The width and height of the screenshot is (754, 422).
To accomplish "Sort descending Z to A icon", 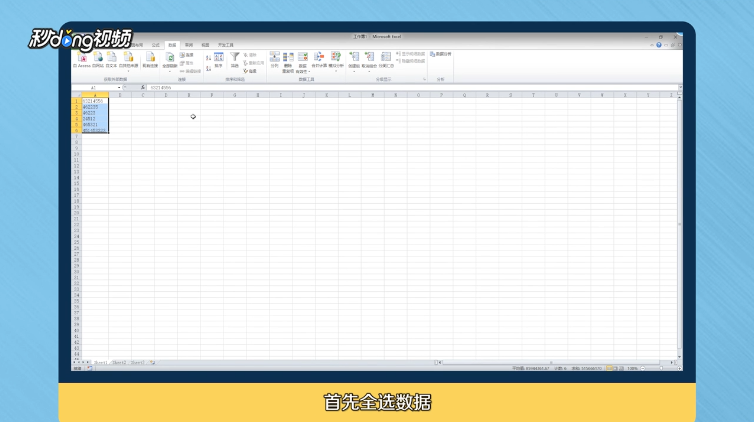I will tap(209, 69).
